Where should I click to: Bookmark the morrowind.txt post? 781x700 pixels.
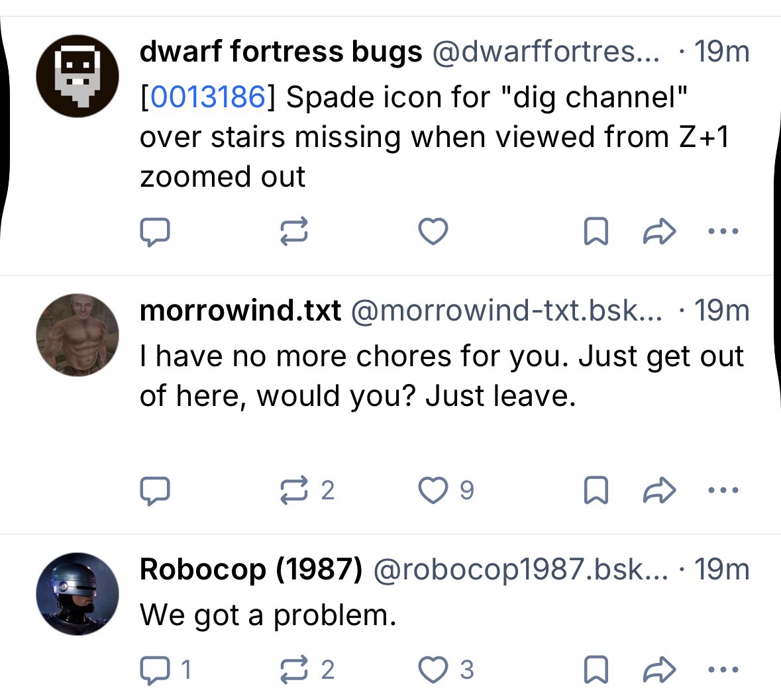tap(596, 491)
